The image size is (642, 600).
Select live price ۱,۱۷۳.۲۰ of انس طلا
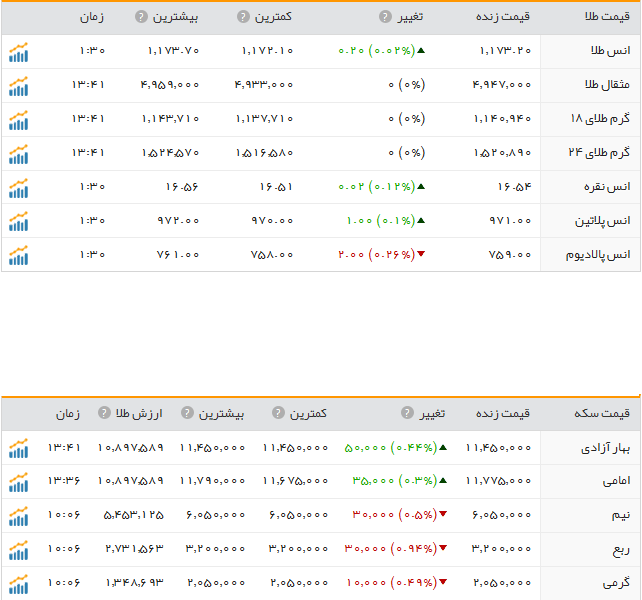pyautogui.click(x=505, y=51)
